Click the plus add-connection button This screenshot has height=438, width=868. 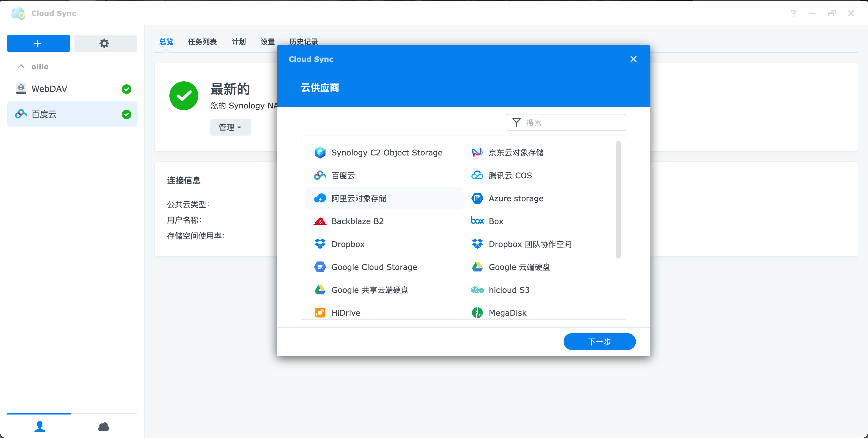(x=38, y=43)
